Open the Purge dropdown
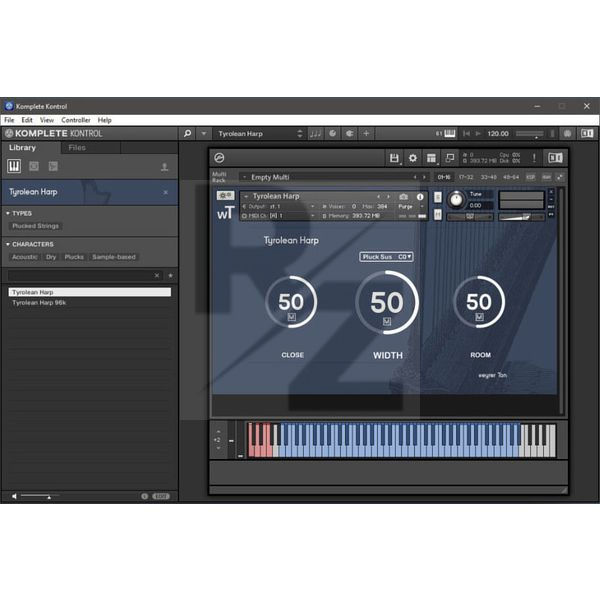Viewport: 600px width, 600px height. pos(411,207)
